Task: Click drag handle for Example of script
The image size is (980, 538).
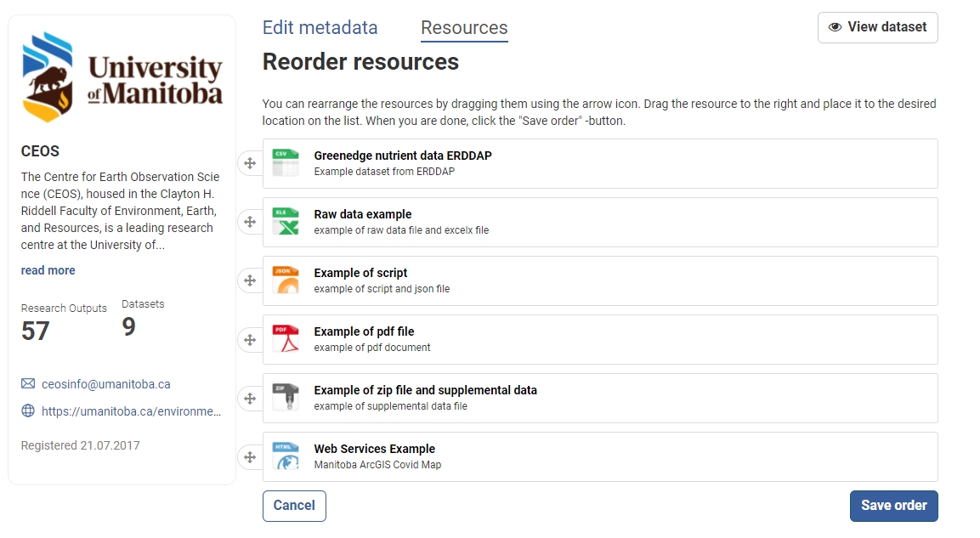Action: [x=250, y=280]
